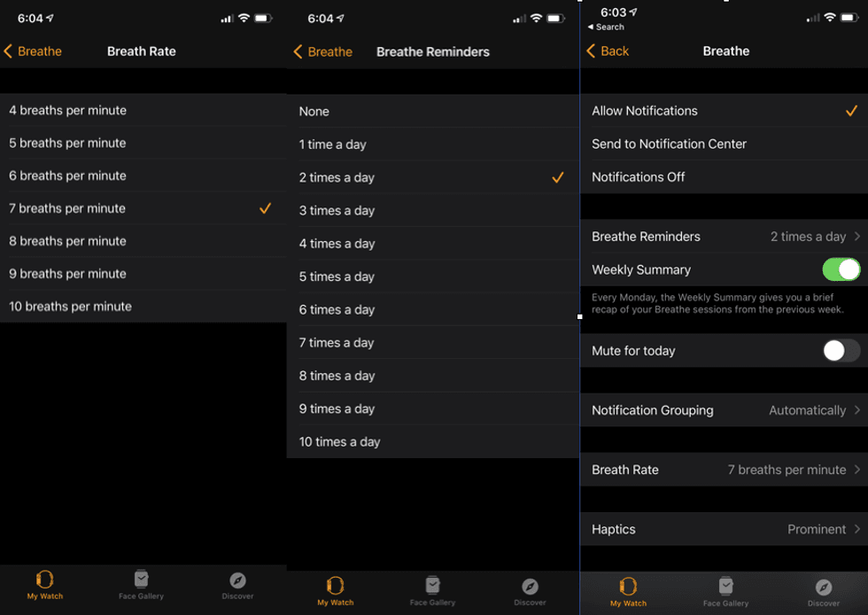Open Face Gallery icon in middle screen
868x615 pixels.
pyautogui.click(x=432, y=587)
